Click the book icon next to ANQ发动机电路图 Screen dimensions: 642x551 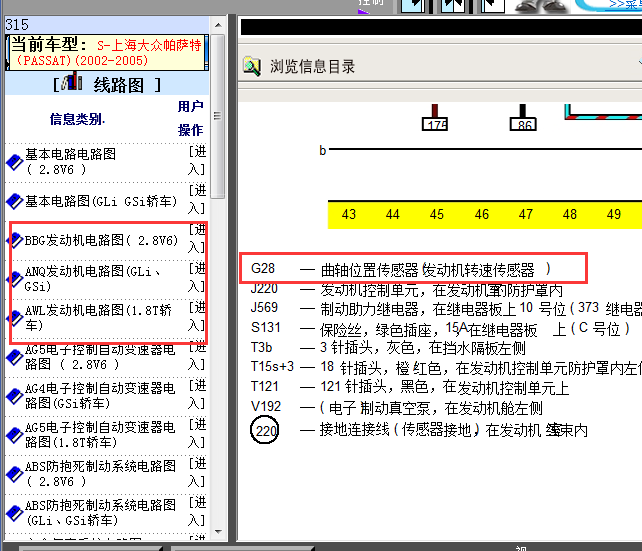tap(16, 279)
